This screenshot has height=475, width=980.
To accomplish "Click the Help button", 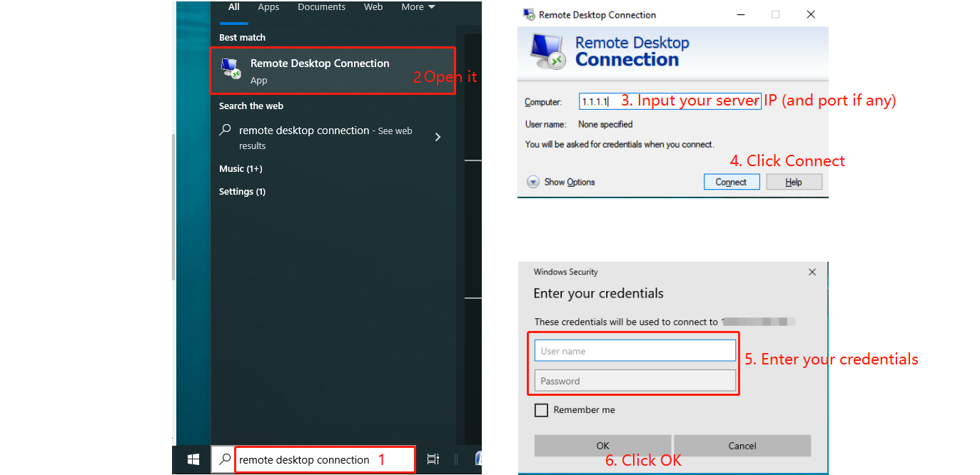I will [x=794, y=182].
